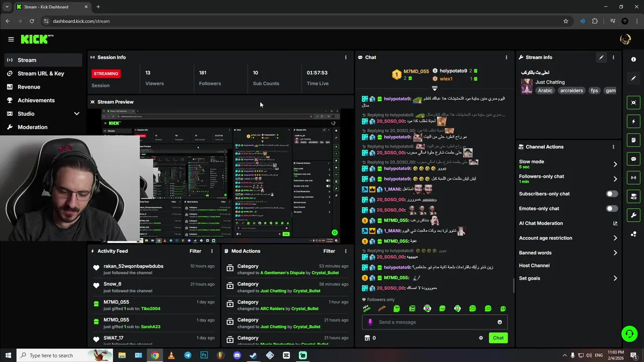The image size is (644, 362).
Task: Edit Stream info with pencil button
Action: pos(601,57)
